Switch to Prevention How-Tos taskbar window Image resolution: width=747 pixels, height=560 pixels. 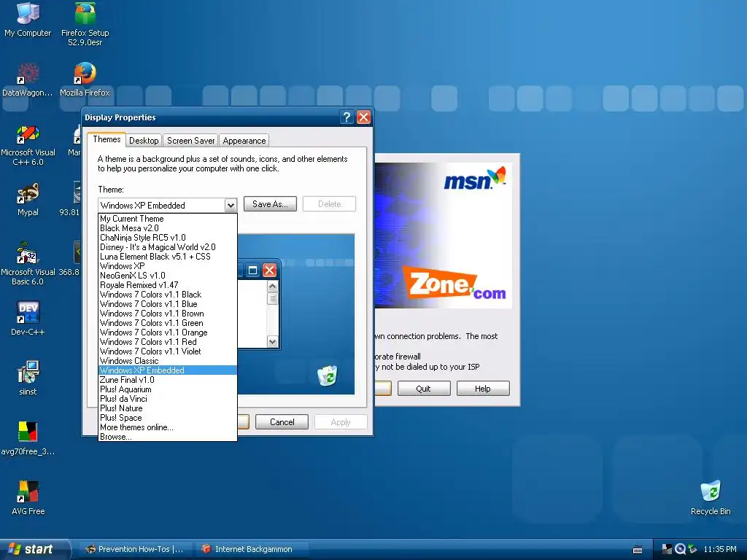pyautogui.click(x=135, y=549)
